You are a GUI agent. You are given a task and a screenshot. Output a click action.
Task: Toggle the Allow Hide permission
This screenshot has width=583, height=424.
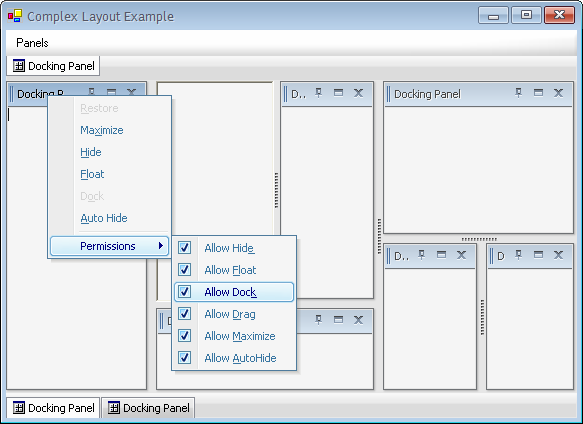point(234,248)
